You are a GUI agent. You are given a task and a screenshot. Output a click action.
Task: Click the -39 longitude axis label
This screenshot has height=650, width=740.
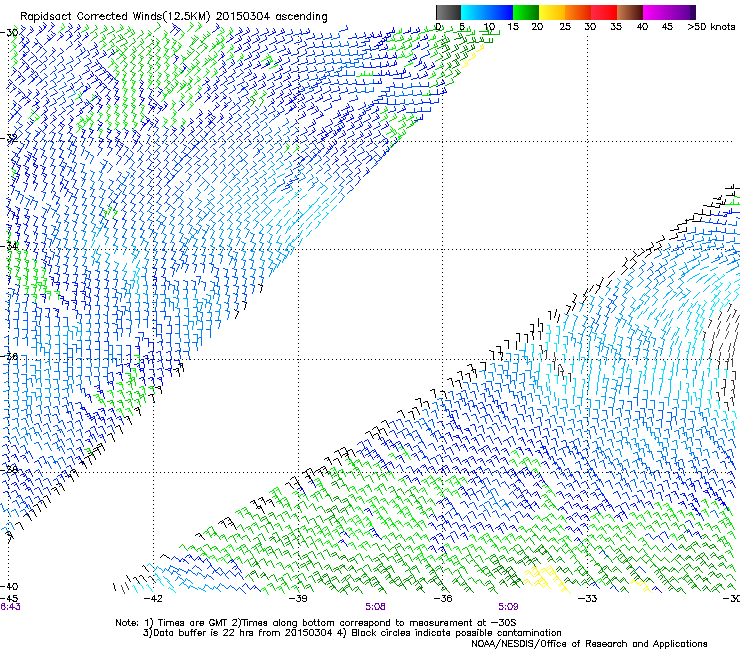point(298,599)
